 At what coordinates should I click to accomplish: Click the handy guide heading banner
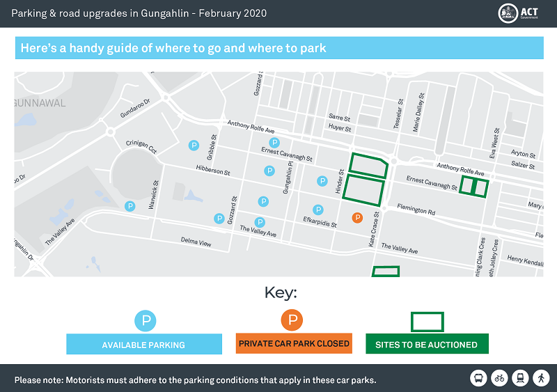(279, 48)
